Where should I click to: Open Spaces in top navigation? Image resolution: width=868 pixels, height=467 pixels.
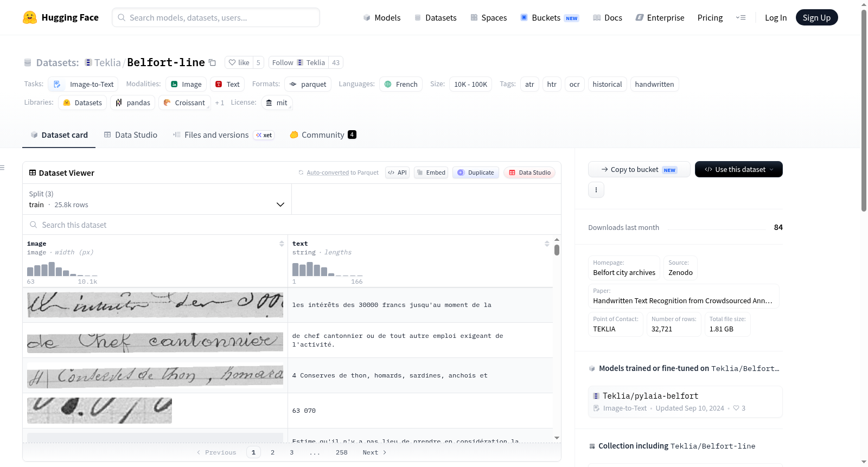click(x=488, y=17)
